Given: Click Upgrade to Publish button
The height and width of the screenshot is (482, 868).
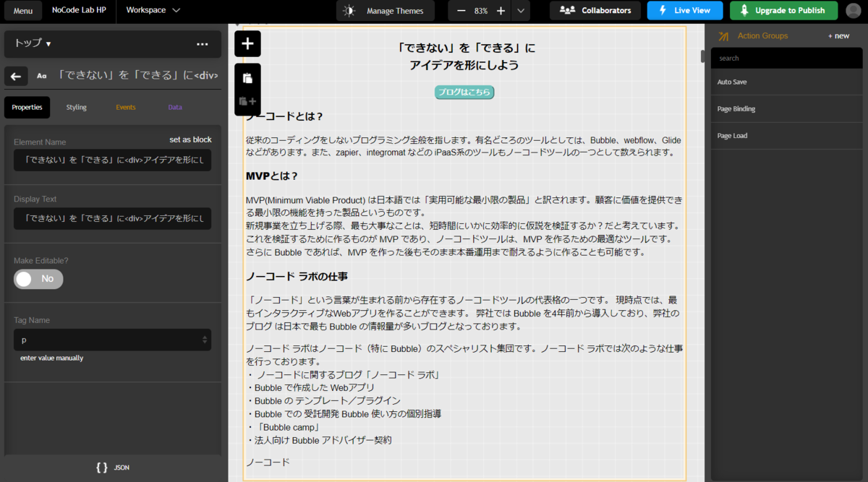Looking at the screenshot, I should point(784,10).
